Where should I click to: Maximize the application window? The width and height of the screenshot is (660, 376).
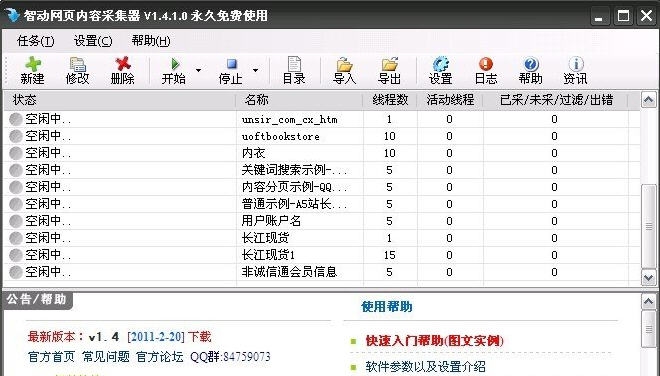tap(623, 16)
